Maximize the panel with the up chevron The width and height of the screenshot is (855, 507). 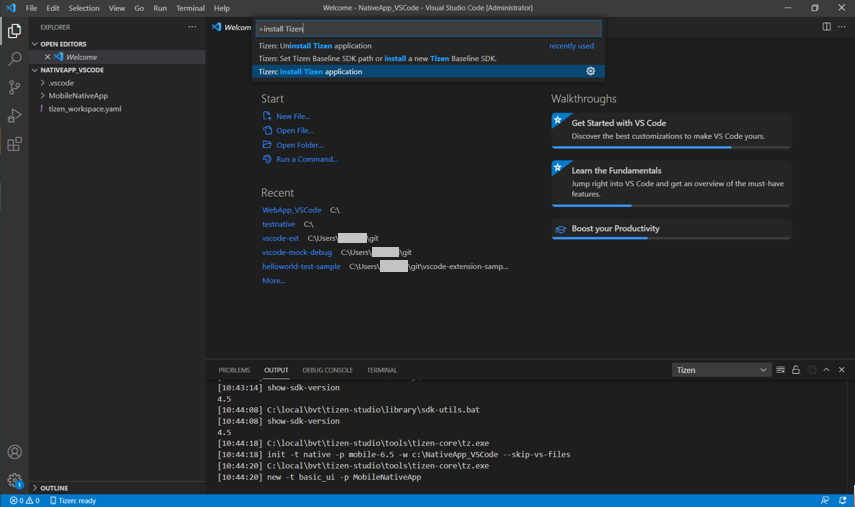[x=826, y=370]
